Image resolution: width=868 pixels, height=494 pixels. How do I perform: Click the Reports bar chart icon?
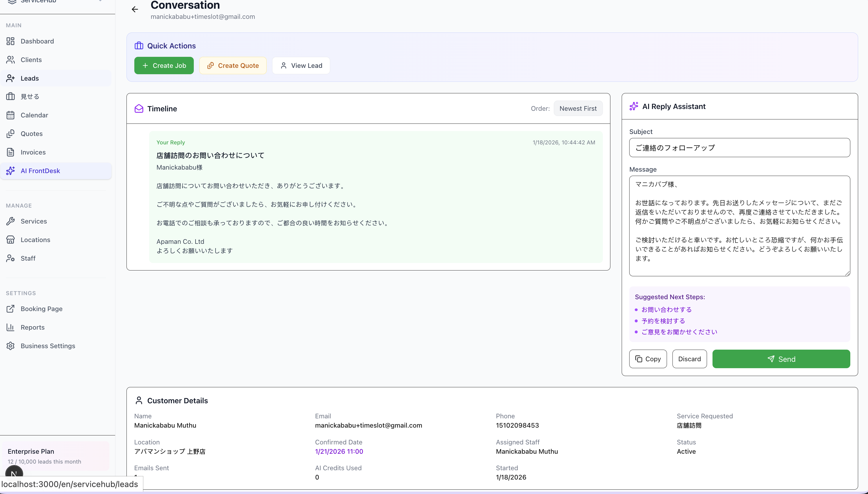pyautogui.click(x=10, y=327)
